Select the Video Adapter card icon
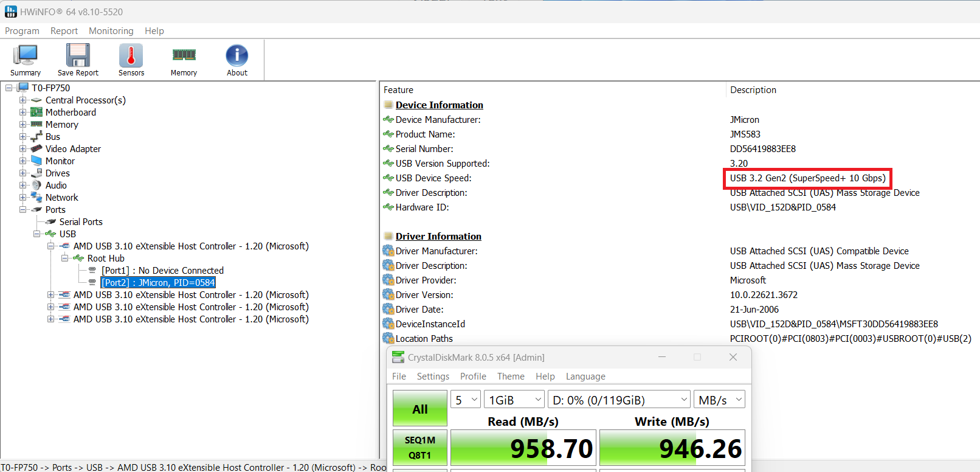980x472 pixels. 36,148
